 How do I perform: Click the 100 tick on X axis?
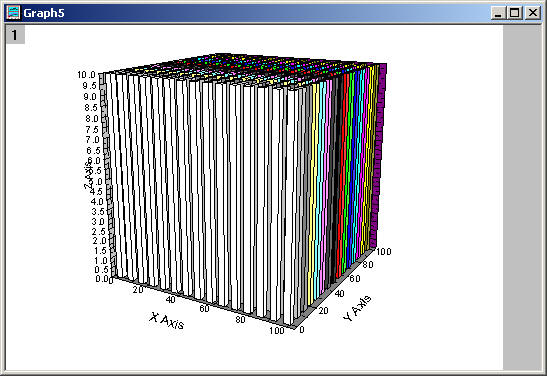pos(277,331)
